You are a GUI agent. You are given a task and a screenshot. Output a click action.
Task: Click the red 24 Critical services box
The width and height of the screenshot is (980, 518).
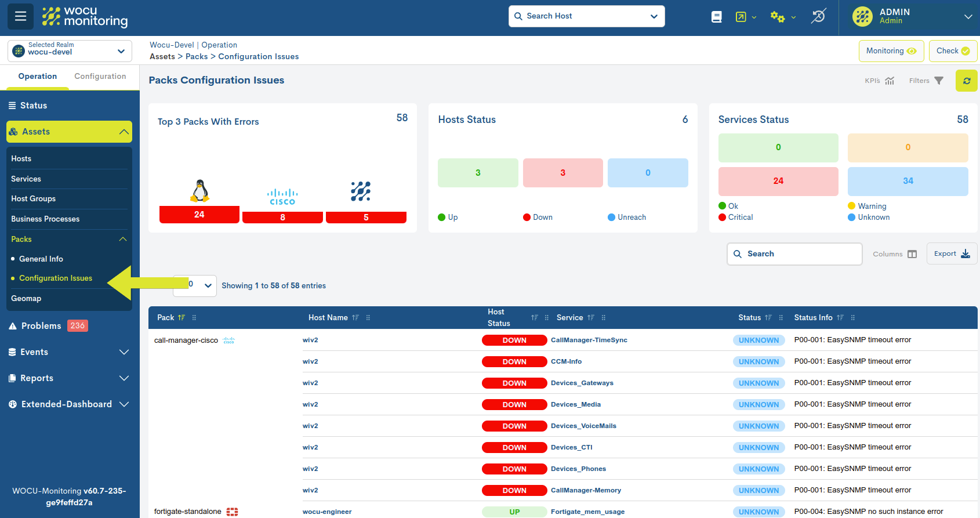click(778, 182)
